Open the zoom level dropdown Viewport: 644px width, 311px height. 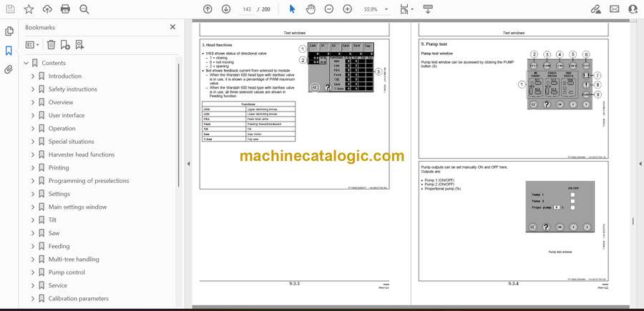386,9
